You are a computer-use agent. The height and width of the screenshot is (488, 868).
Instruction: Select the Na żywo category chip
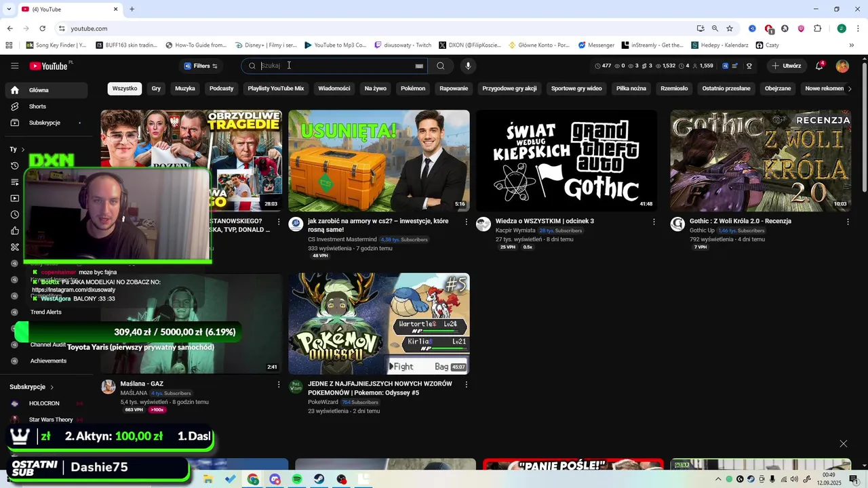(375, 89)
